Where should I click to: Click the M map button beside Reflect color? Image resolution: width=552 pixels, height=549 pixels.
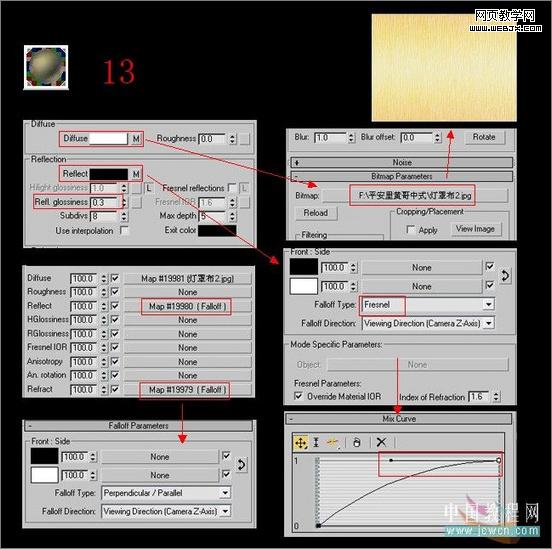click(x=136, y=174)
